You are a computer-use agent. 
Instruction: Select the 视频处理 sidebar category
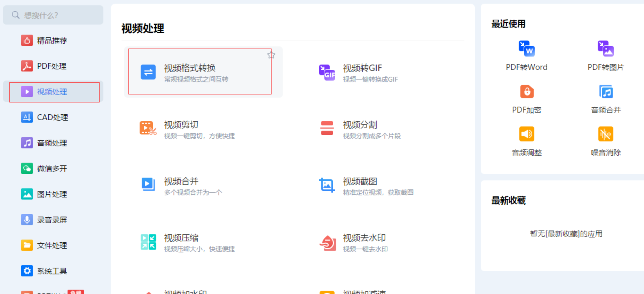(53, 92)
